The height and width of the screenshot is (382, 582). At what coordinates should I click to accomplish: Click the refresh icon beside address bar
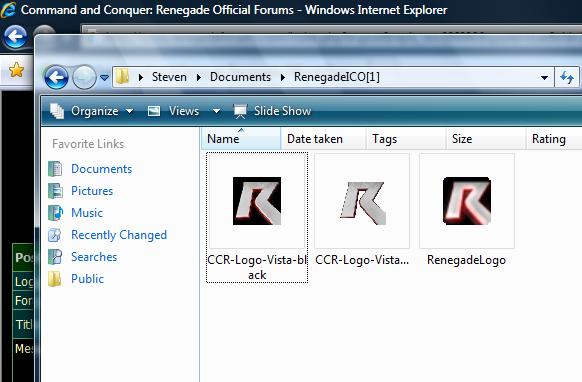point(567,78)
